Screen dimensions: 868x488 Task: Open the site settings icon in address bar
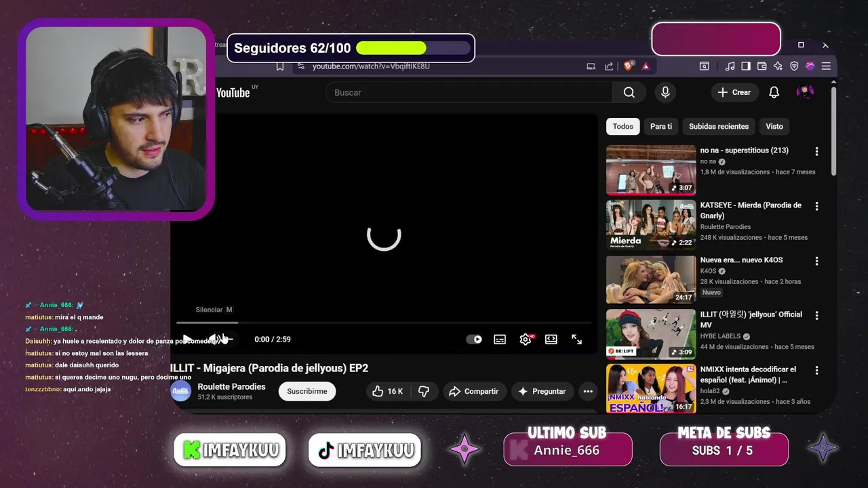coord(301,66)
